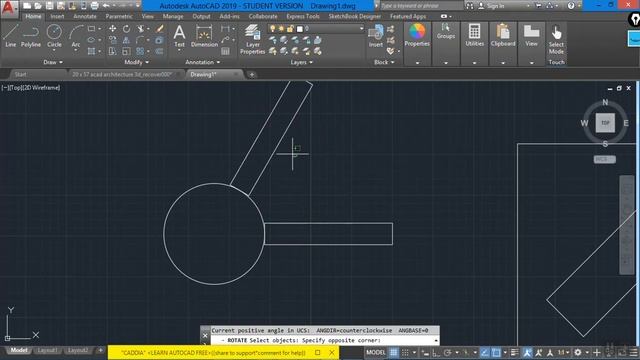Toggle annotation objects visibility in status bar
The image size is (640, 360).
coord(527,352)
